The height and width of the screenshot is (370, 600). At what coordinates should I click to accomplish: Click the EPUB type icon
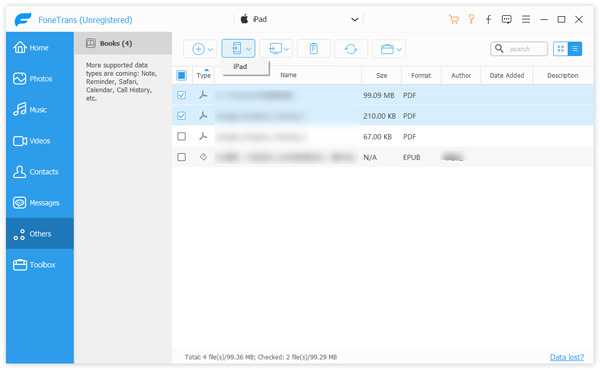[x=203, y=156]
